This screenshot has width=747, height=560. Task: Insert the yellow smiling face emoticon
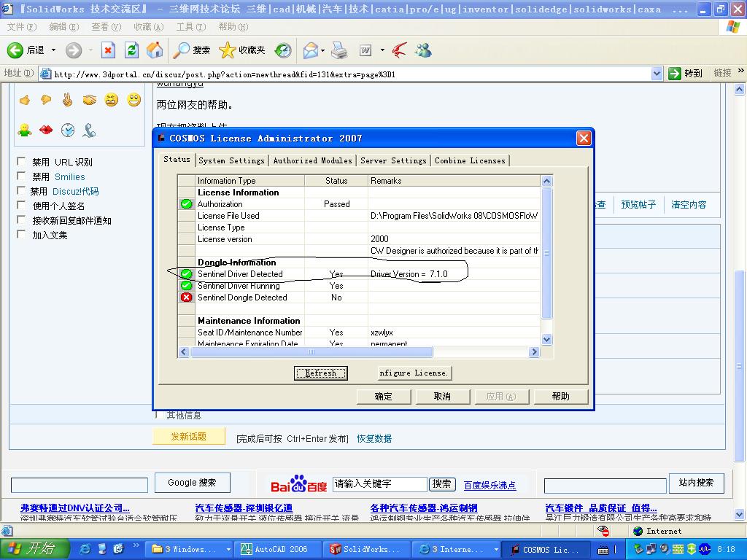[134, 99]
